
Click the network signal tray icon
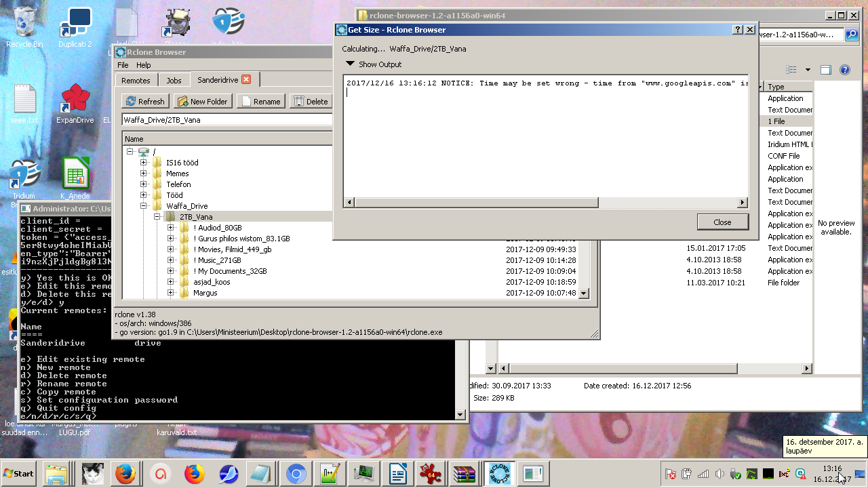703,474
